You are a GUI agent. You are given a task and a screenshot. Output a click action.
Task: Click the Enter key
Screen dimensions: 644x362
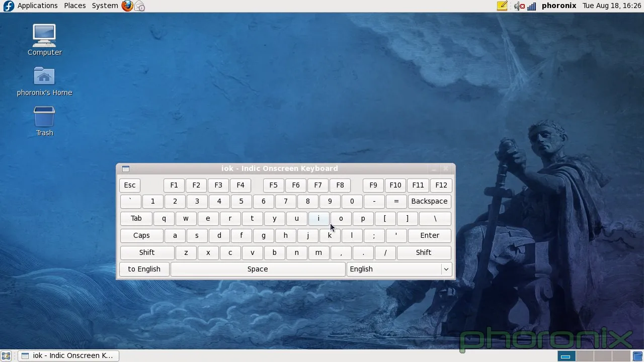[430, 235]
